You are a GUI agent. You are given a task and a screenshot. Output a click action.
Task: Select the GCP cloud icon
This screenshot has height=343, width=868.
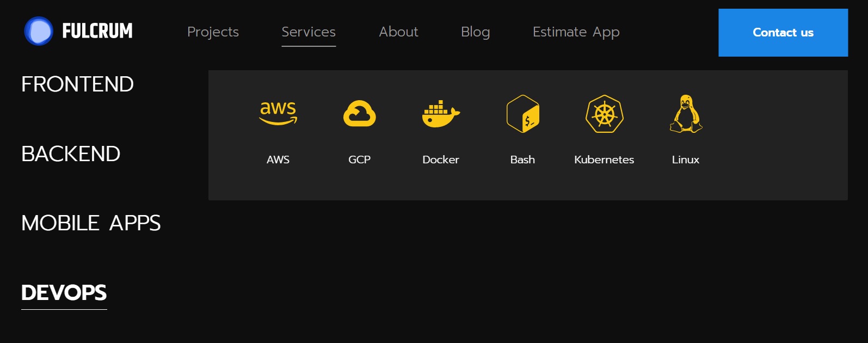[360, 113]
